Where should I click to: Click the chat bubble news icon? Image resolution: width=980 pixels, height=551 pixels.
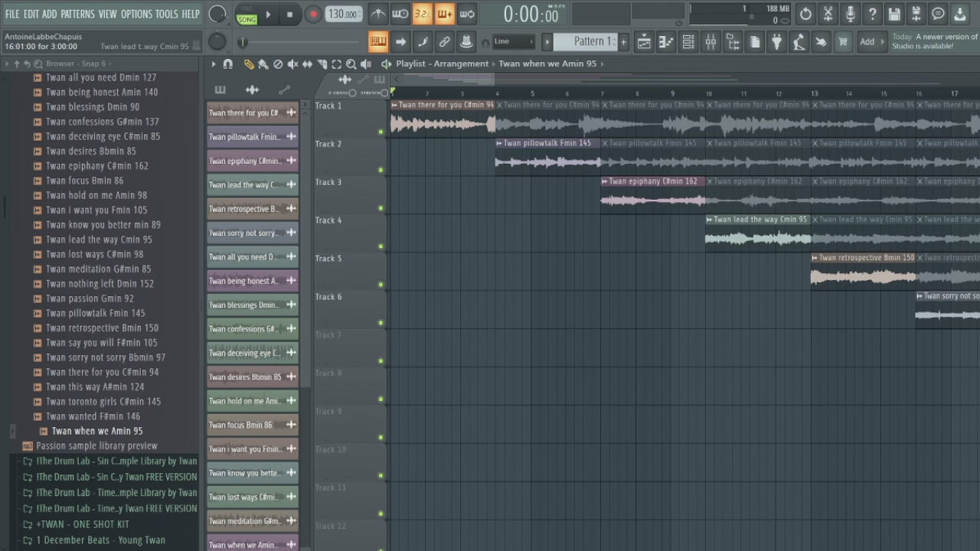938,14
